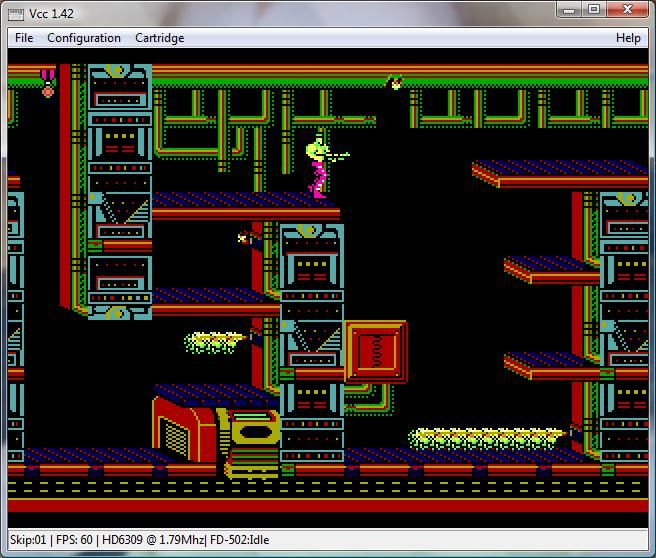Viewport: 656px width, 558px height.
Task: Open the Cartridge menu
Action: pos(159,38)
